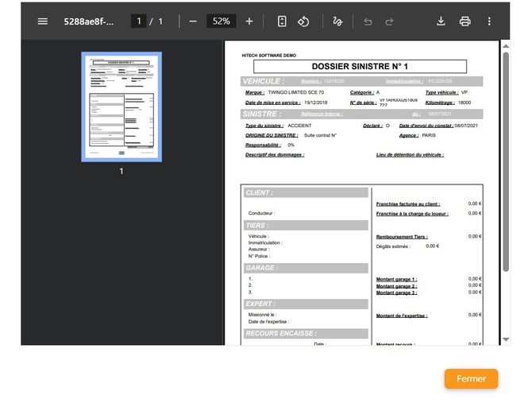This screenshot has height=407, width=532.
Task: Rotate the document counterclockwise
Action: click(303, 21)
